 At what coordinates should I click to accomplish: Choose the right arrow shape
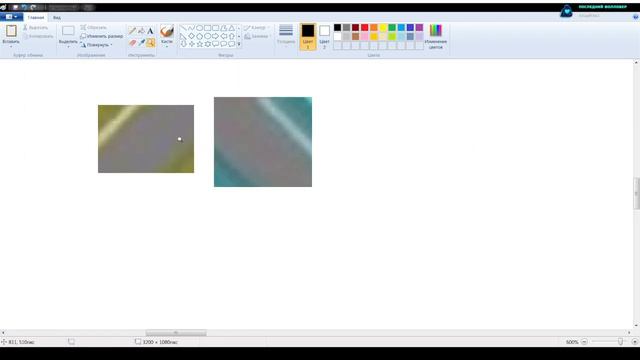coord(216,36)
